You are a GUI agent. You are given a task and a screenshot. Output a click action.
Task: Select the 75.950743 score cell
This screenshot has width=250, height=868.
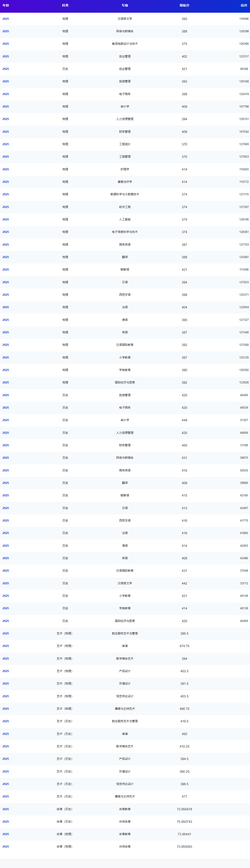click(184, 822)
